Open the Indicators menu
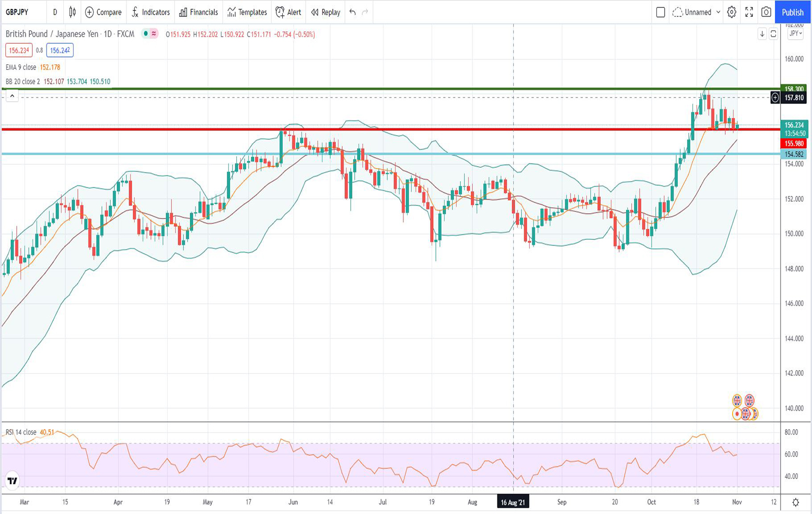This screenshot has width=812, height=514. [x=150, y=12]
